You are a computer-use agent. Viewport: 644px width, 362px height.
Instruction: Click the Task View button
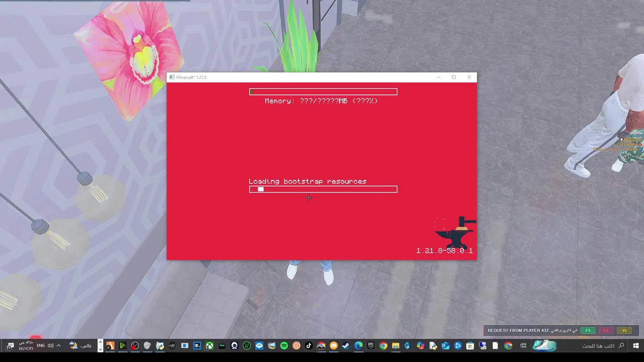coord(523,346)
